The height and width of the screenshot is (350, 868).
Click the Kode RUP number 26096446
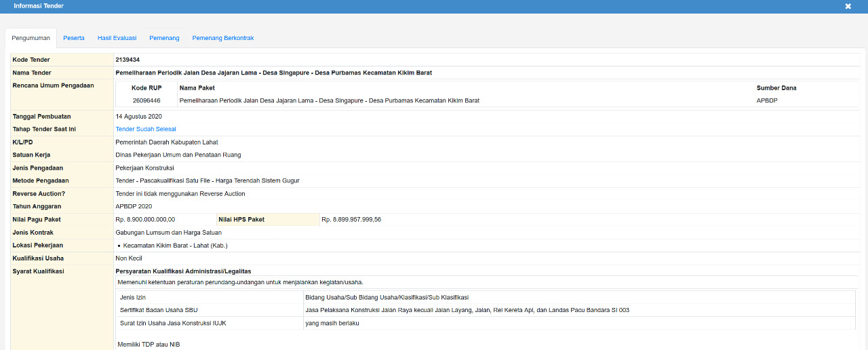[146, 101]
